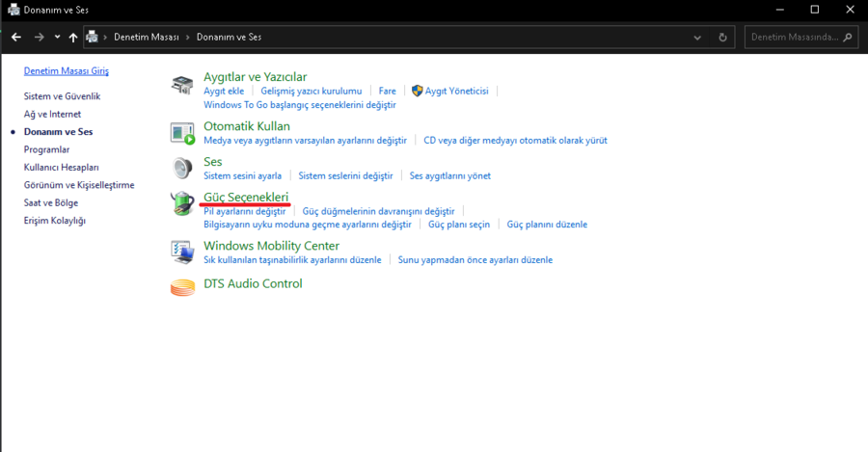Click Windows To Go başlangıç seçeneklerini değiştir
This screenshot has height=452, width=868.
click(300, 104)
